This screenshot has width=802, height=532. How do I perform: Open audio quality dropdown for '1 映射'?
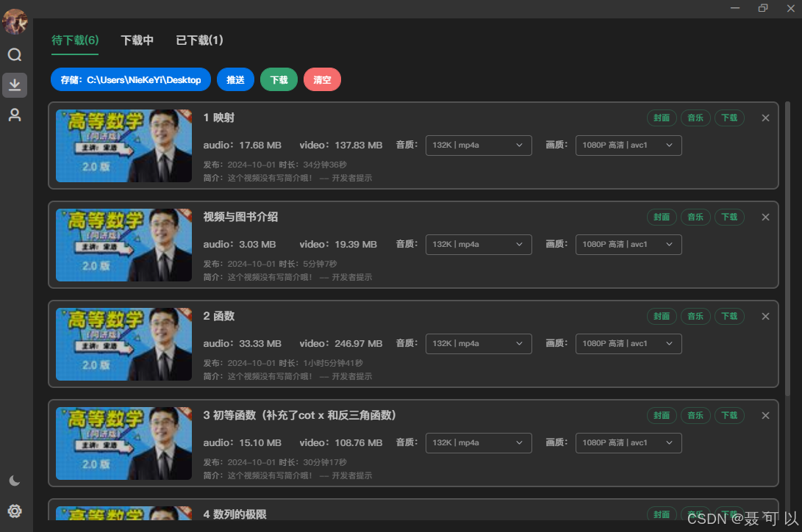[x=479, y=145]
